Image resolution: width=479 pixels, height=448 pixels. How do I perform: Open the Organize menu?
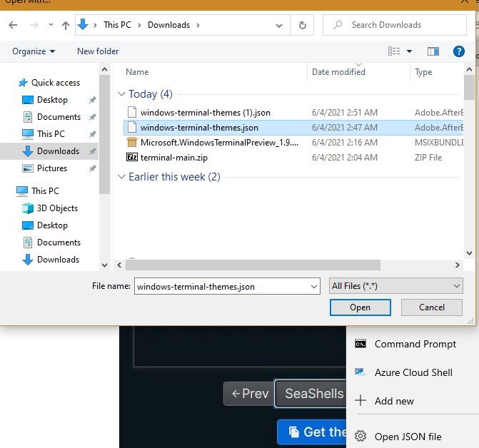pyautogui.click(x=34, y=51)
